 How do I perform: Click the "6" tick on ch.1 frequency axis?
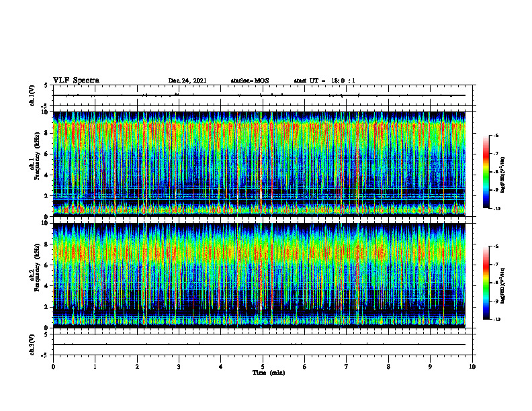tap(47, 154)
